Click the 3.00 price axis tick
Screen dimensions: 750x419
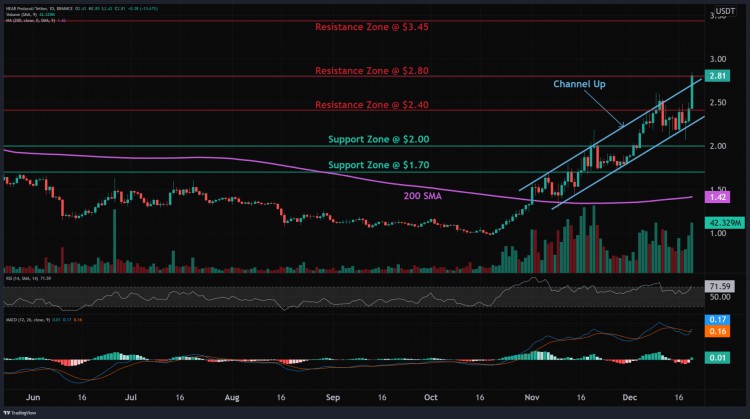(x=717, y=59)
